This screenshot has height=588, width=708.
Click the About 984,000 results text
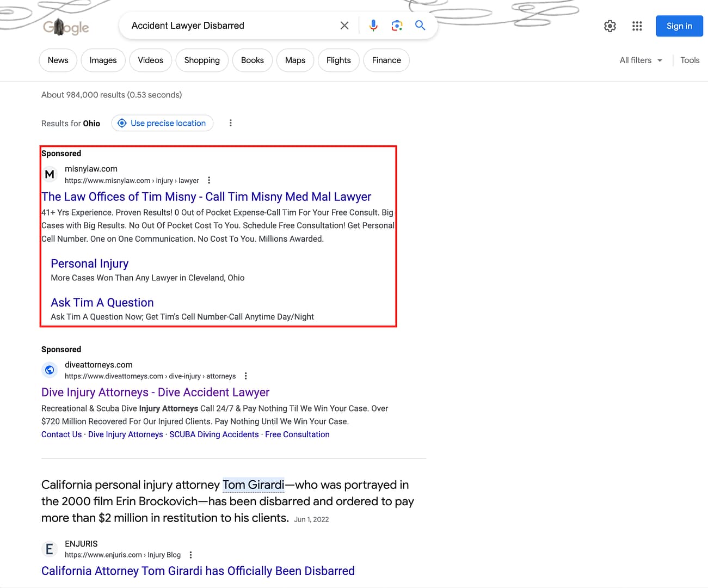(x=112, y=95)
